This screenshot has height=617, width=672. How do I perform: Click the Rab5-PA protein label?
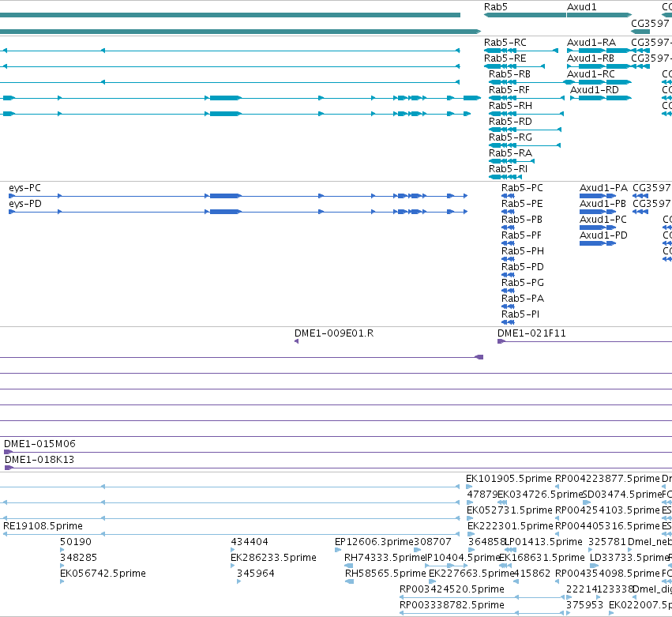point(523,299)
